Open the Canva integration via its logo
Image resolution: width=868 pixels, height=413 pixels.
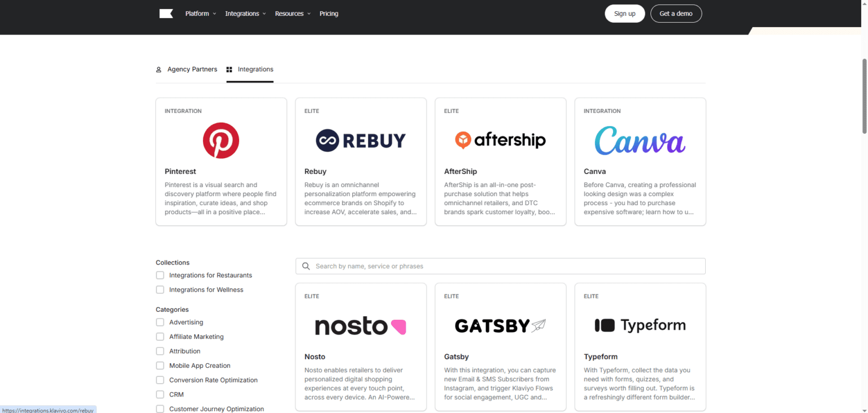(639, 140)
